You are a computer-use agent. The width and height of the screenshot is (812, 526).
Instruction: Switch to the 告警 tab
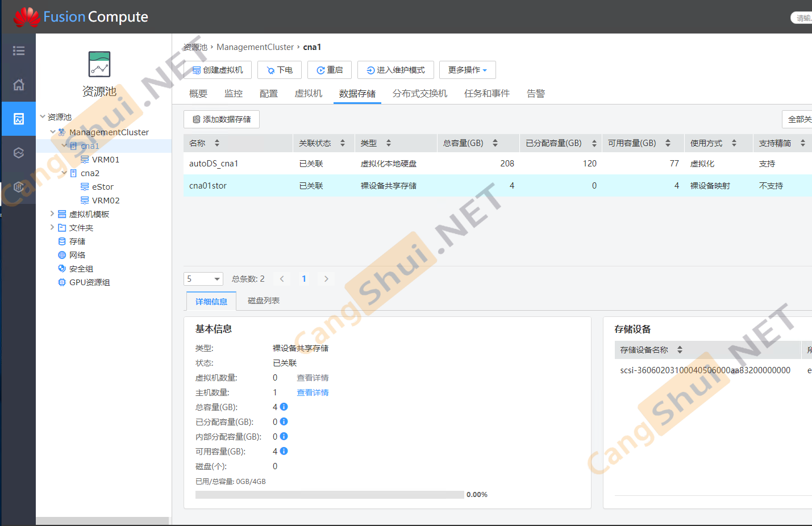point(536,94)
